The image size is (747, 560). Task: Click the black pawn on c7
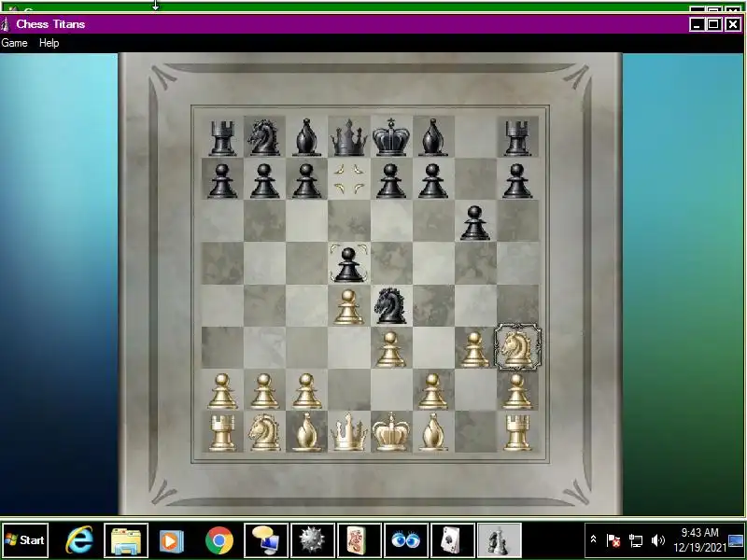(x=306, y=180)
